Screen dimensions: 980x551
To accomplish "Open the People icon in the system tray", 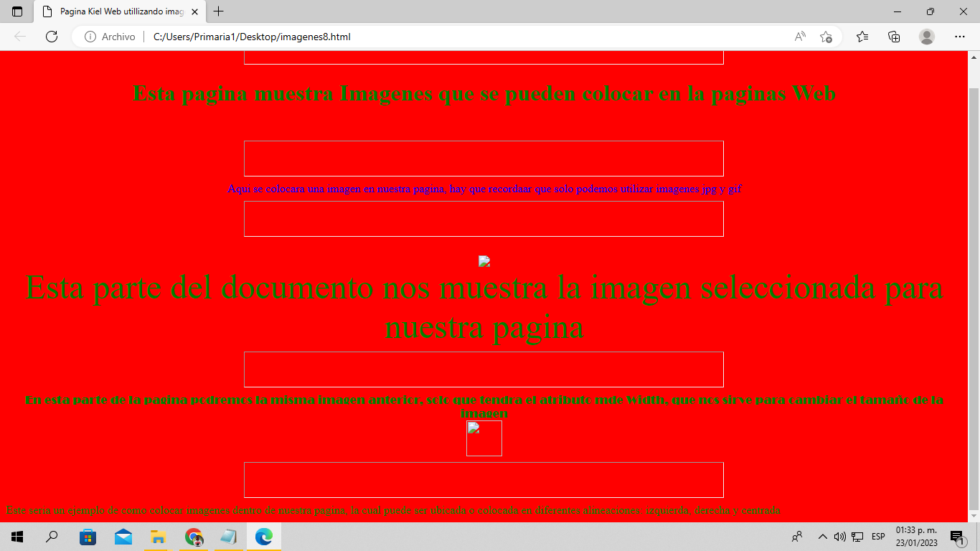I will (797, 537).
